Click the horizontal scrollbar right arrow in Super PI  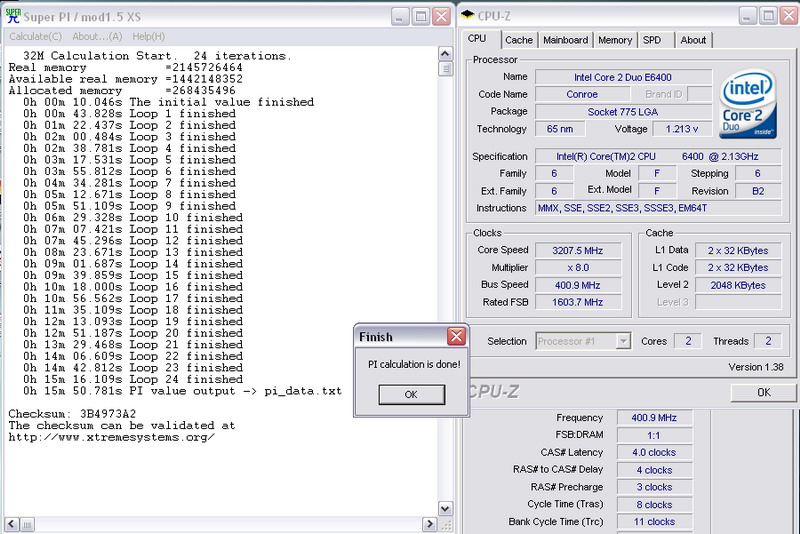click(x=430, y=524)
